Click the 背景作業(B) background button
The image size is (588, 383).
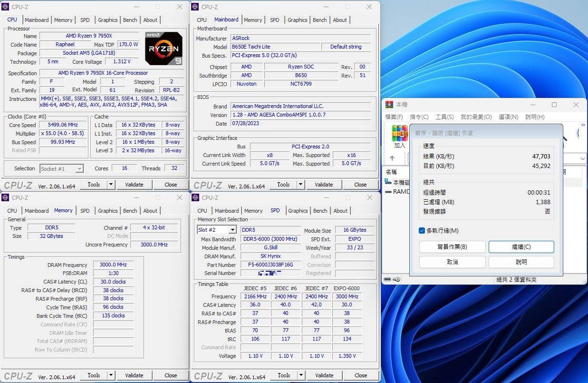[452, 246]
